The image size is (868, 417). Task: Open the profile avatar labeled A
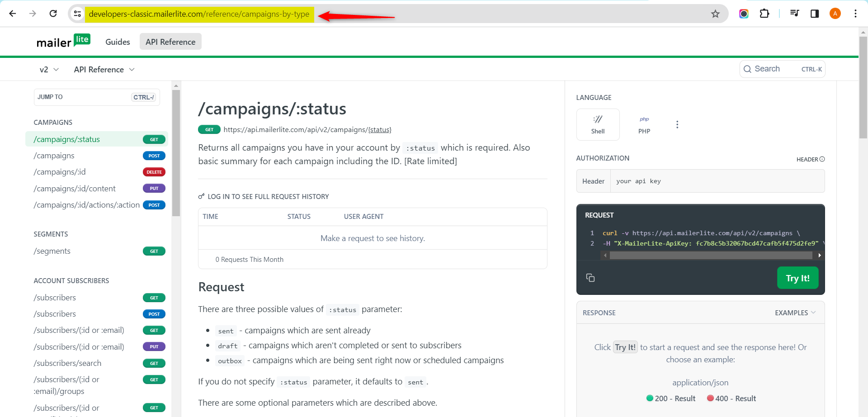[835, 14]
